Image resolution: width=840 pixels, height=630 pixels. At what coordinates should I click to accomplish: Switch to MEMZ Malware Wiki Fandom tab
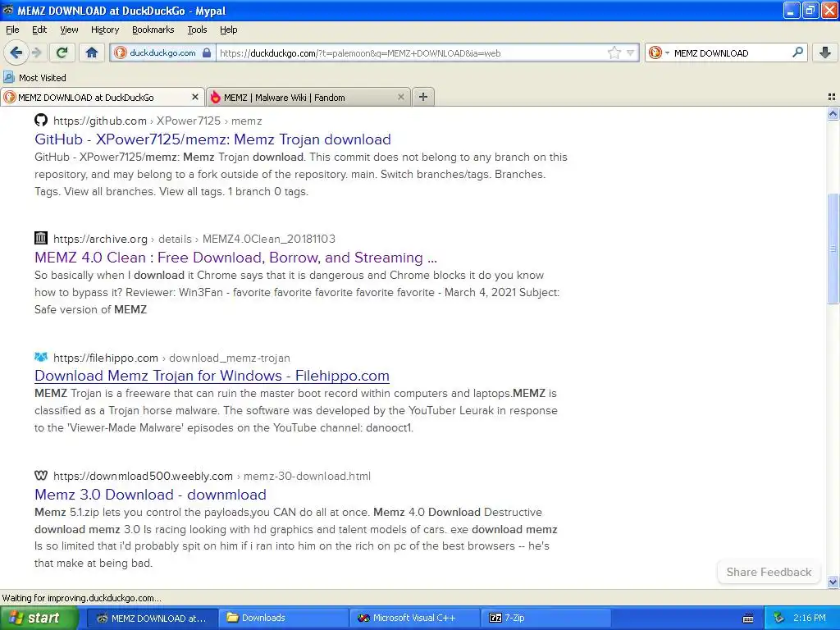(x=308, y=97)
